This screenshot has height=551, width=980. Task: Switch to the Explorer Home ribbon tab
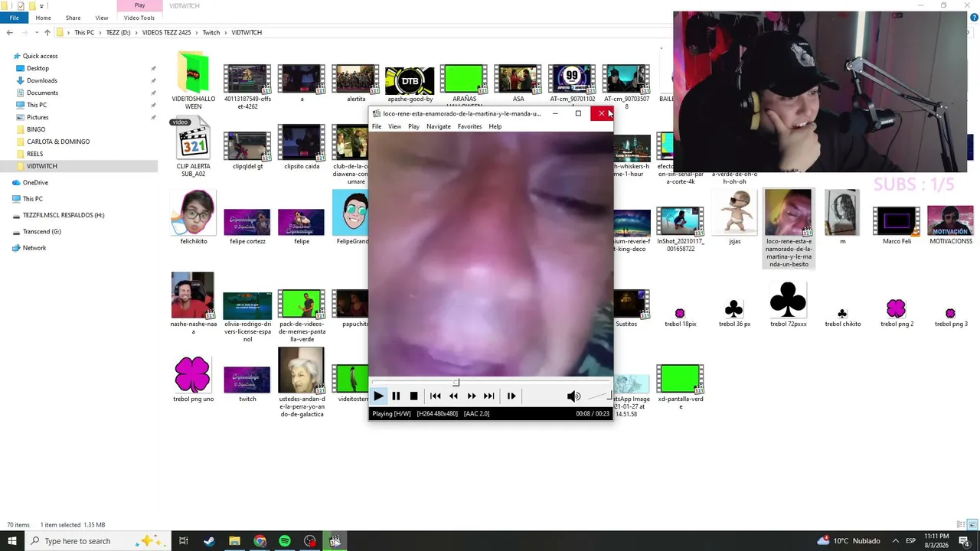[43, 18]
